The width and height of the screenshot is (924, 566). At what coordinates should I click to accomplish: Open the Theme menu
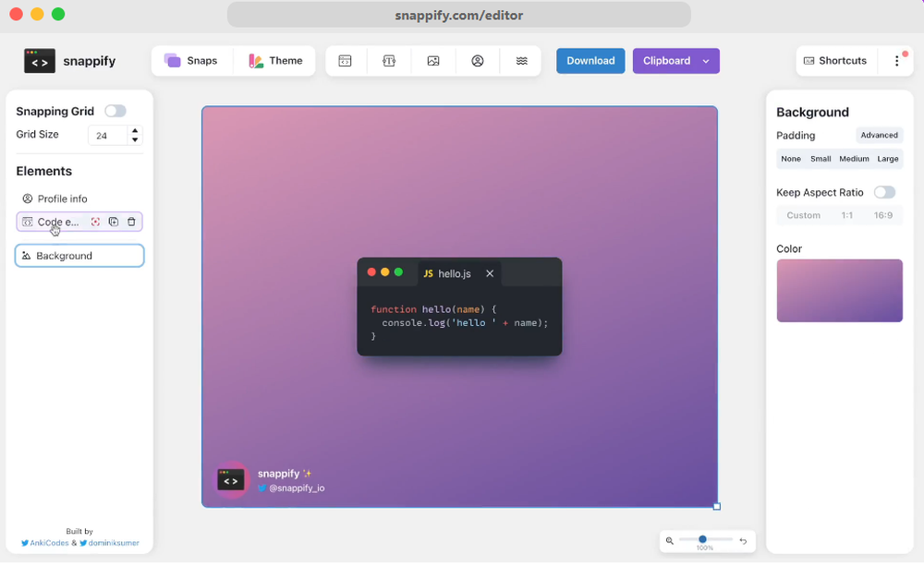click(274, 61)
